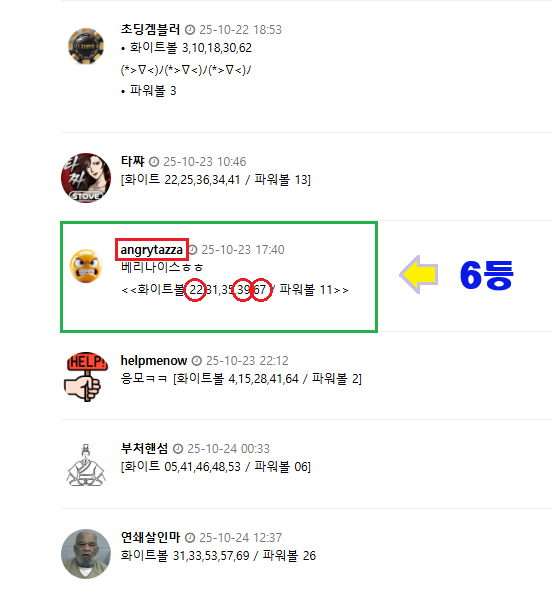Click the red-circled number 22
The height and width of the screenshot is (595, 558).
(x=195, y=290)
